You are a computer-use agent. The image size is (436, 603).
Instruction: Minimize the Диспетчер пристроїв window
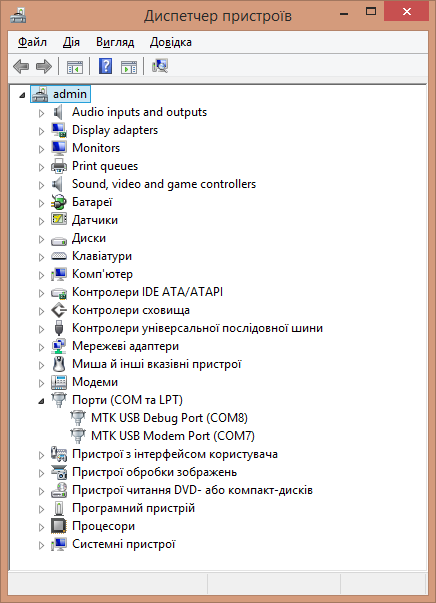344,13
